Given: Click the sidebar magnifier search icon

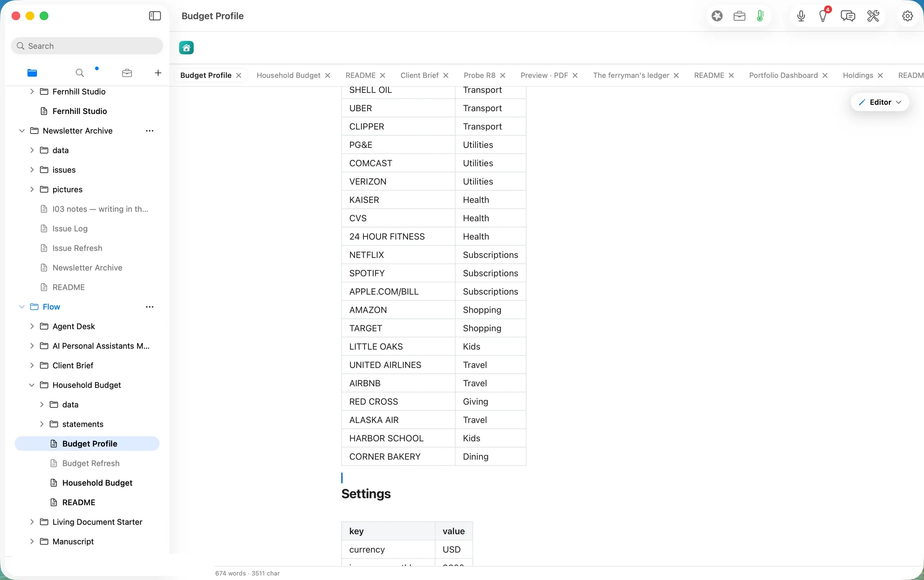Looking at the screenshot, I should tap(80, 73).
